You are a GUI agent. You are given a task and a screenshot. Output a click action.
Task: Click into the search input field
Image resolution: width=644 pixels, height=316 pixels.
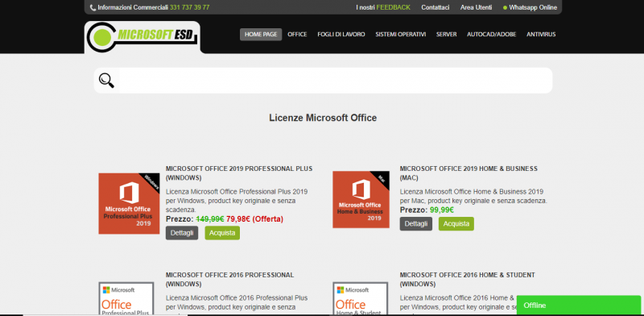336,81
